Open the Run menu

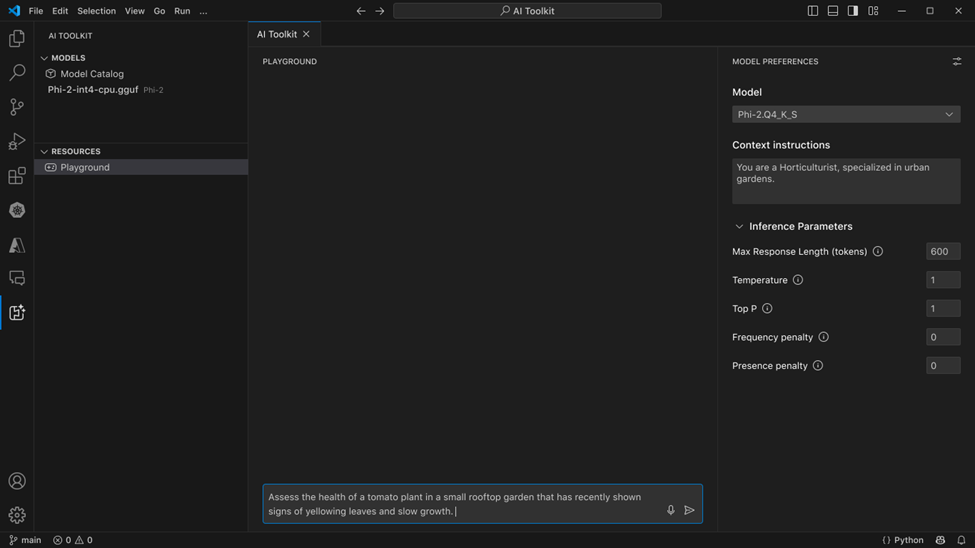[182, 11]
